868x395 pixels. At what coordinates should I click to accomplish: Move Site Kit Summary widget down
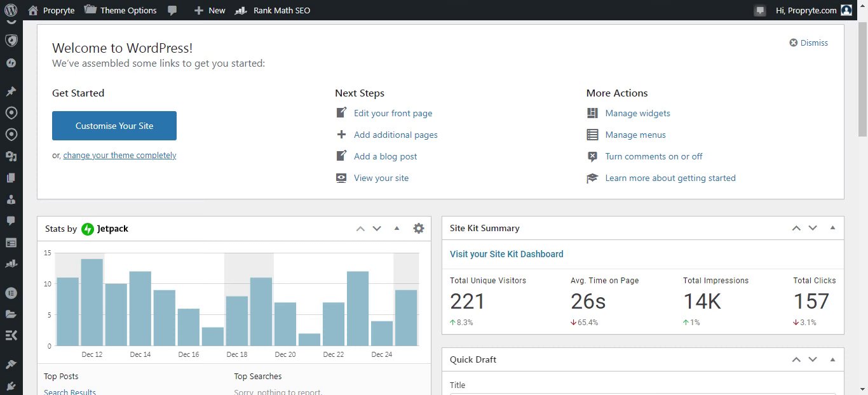pos(813,228)
